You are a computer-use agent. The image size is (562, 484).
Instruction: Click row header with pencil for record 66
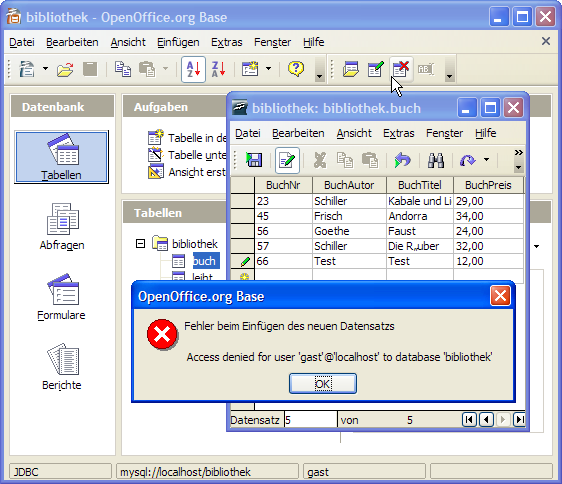[243, 261]
